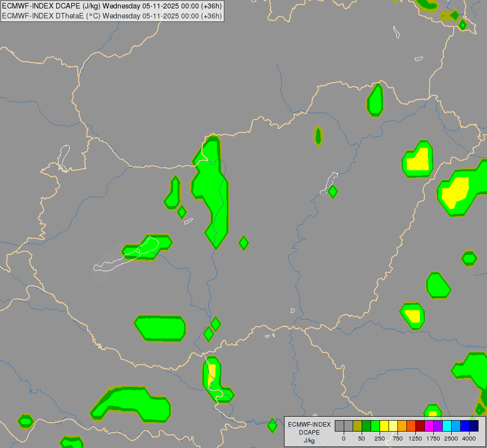Choose the pale yellow legend swatch
This screenshot has height=448, width=487.
(393, 426)
